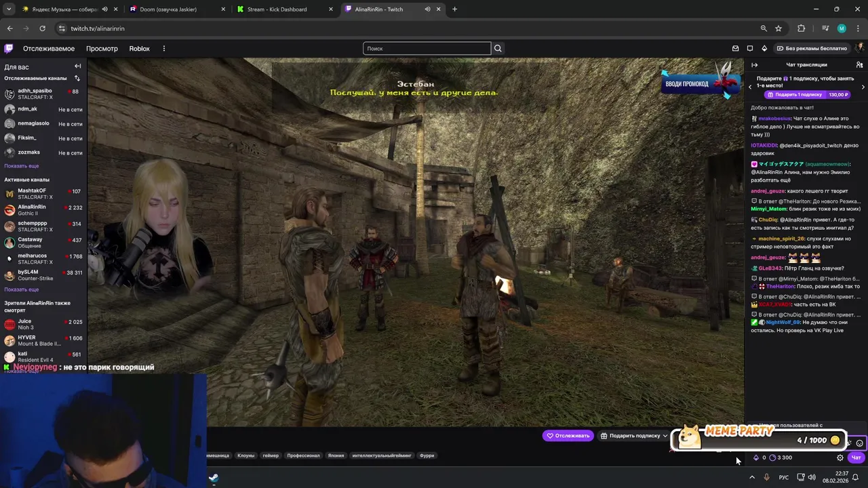Open Steam from the taskbar
This screenshot has width=868, height=488.
[213, 478]
